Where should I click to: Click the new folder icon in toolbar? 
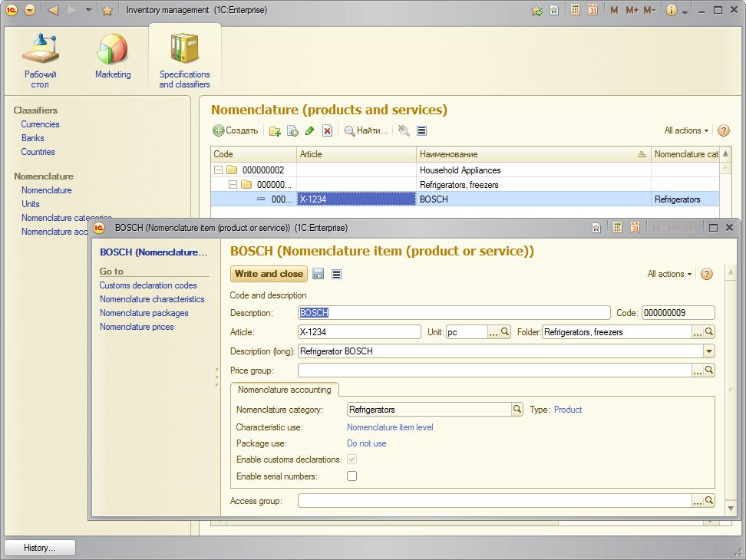(x=275, y=131)
